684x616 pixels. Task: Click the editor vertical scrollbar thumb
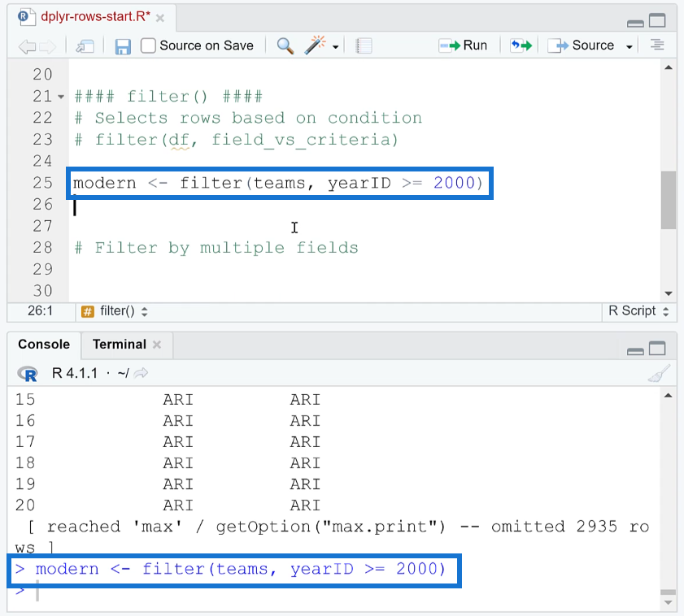669,200
